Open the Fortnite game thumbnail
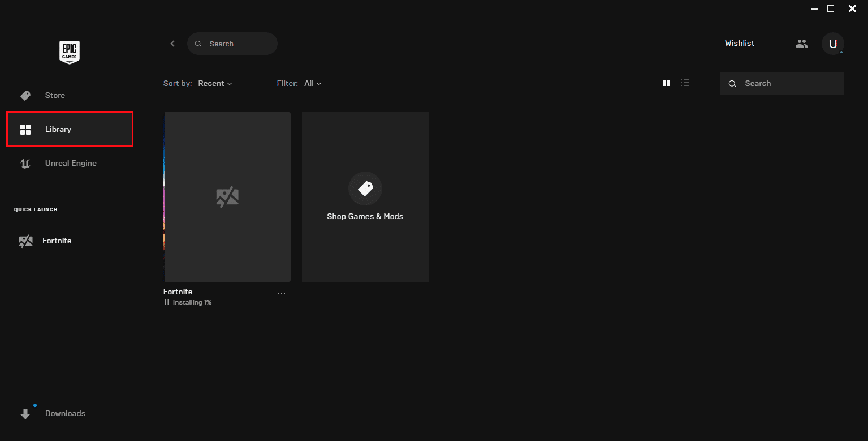Image resolution: width=868 pixels, height=441 pixels. 227,197
